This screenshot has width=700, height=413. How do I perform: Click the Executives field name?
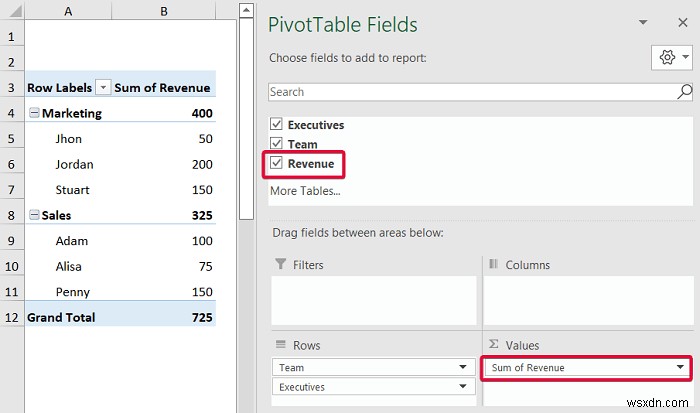click(x=316, y=125)
